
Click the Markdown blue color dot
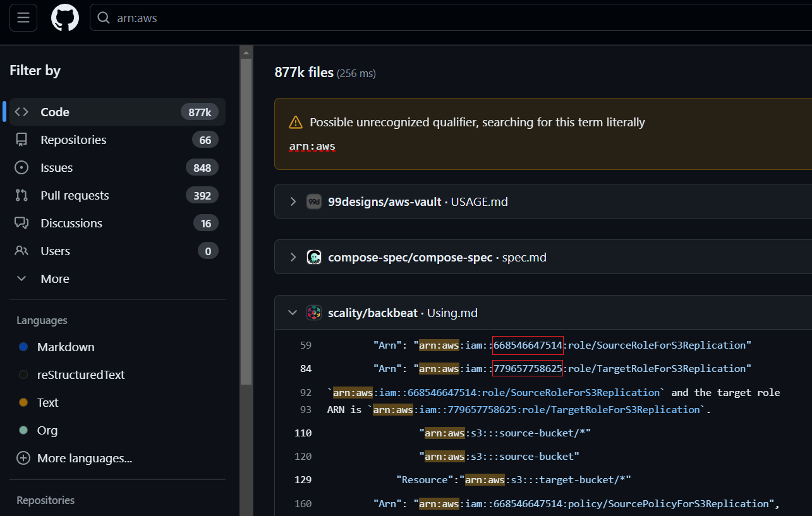point(23,347)
